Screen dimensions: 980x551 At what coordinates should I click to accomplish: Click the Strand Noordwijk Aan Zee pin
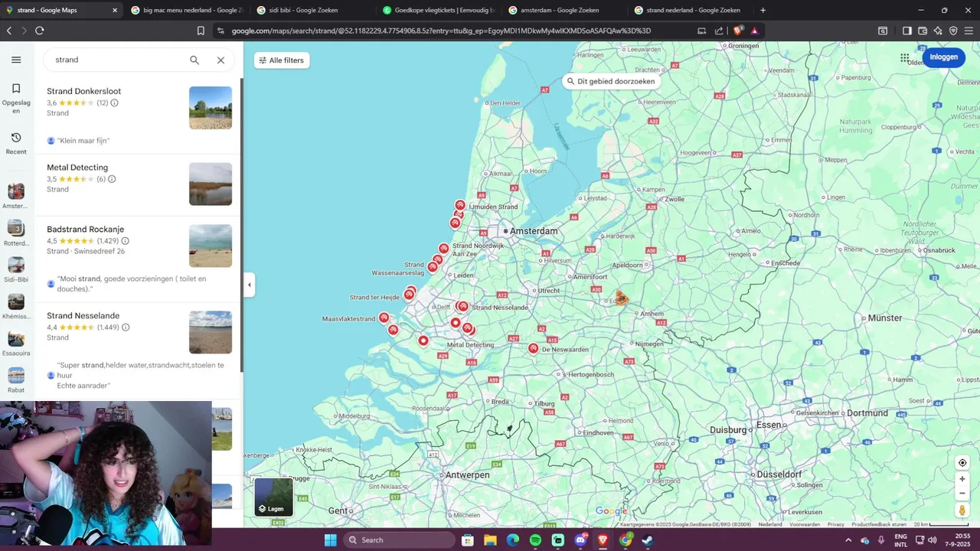444,248
